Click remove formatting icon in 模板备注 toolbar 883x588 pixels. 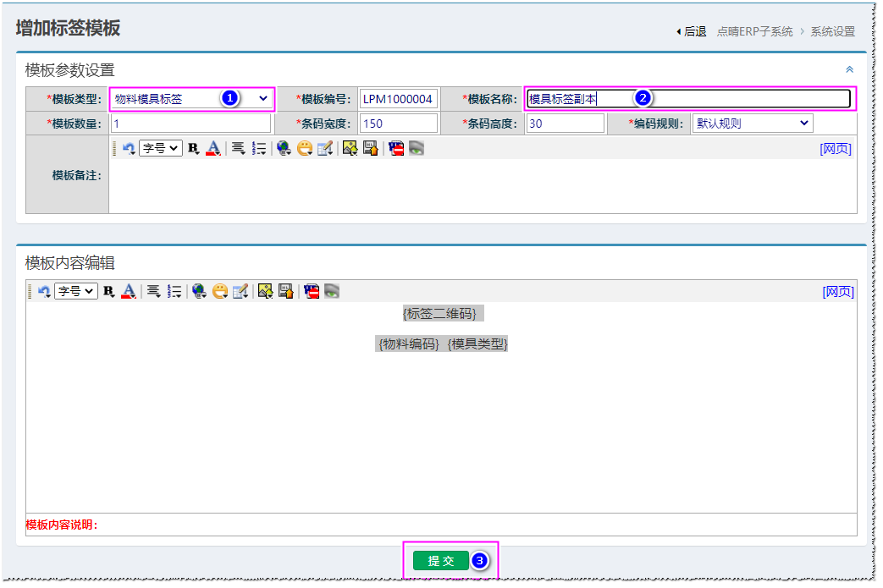tap(395, 148)
